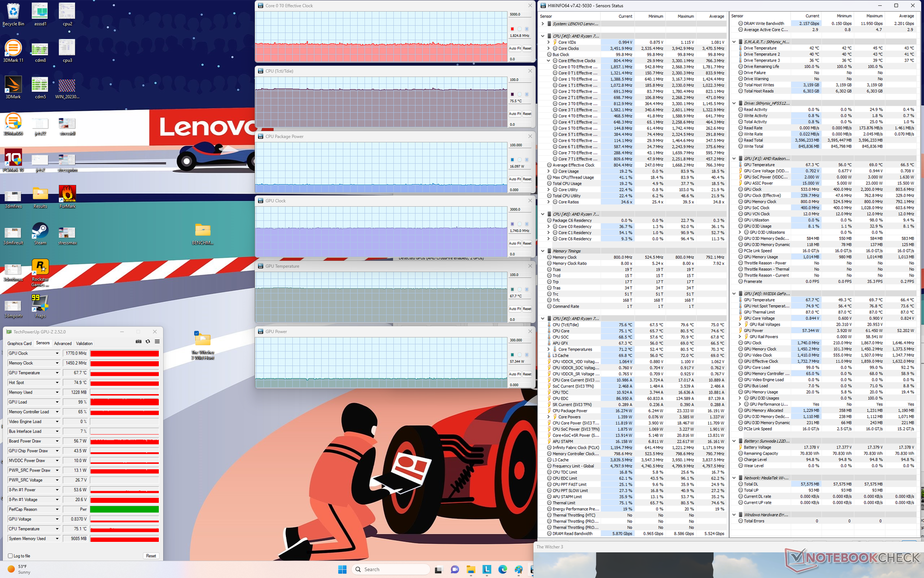Switch to the Sensors tab in GPU-Z
The width and height of the screenshot is (924, 578).
click(x=43, y=343)
